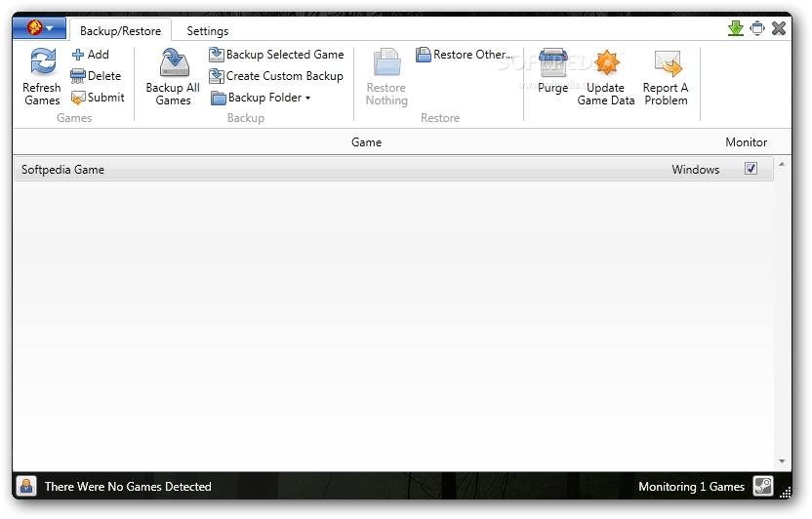
Task: Close the application window
Action: [779, 28]
